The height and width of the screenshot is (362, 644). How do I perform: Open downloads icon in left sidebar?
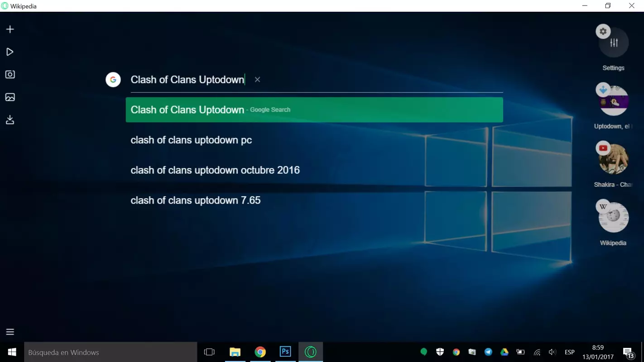tap(10, 120)
